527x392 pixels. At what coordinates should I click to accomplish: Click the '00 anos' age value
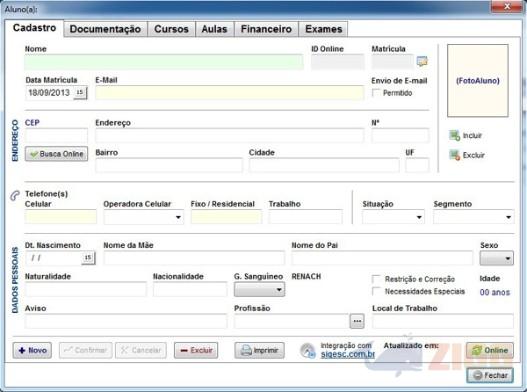click(x=495, y=292)
